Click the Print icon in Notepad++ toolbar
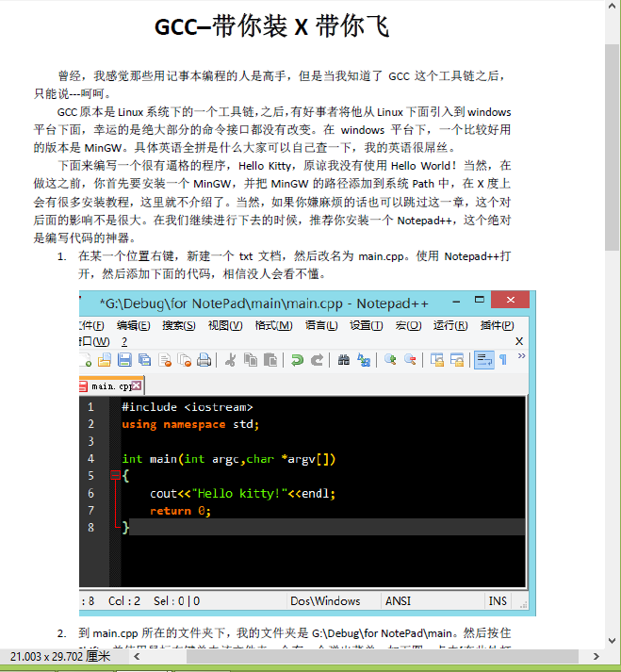The height and width of the screenshot is (672, 621). (x=204, y=360)
